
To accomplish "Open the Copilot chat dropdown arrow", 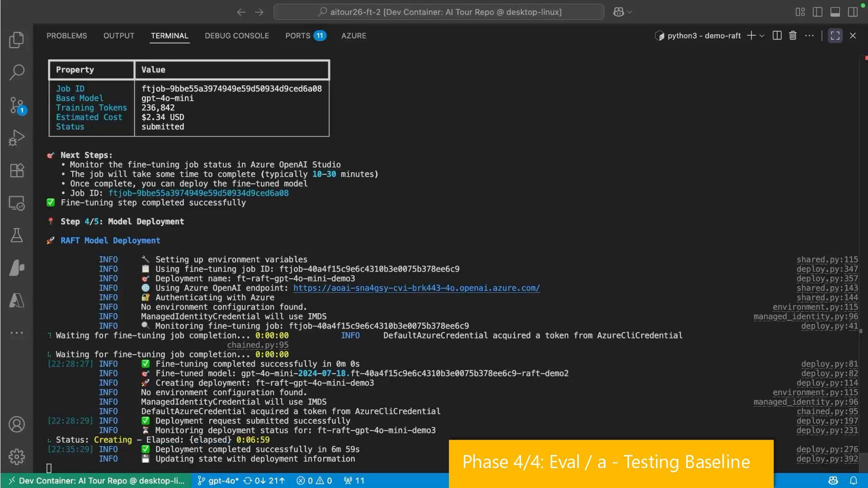I will pyautogui.click(x=630, y=12).
